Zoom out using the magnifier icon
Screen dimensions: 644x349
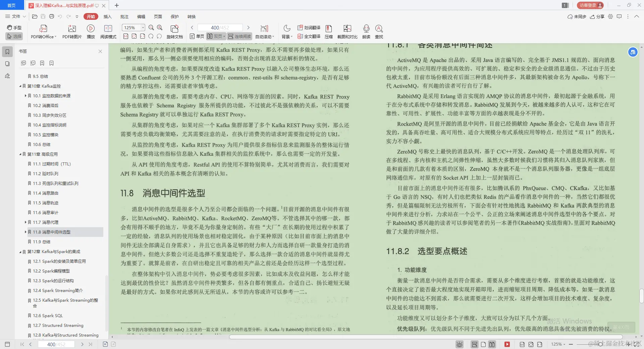click(x=151, y=28)
